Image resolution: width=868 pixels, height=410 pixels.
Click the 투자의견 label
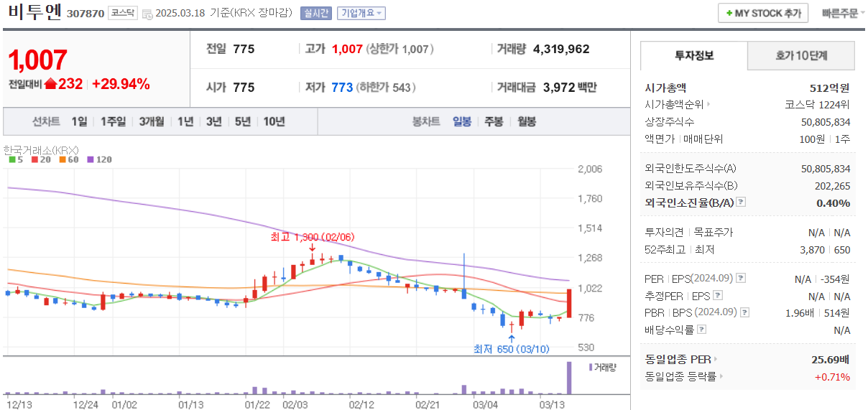(665, 233)
